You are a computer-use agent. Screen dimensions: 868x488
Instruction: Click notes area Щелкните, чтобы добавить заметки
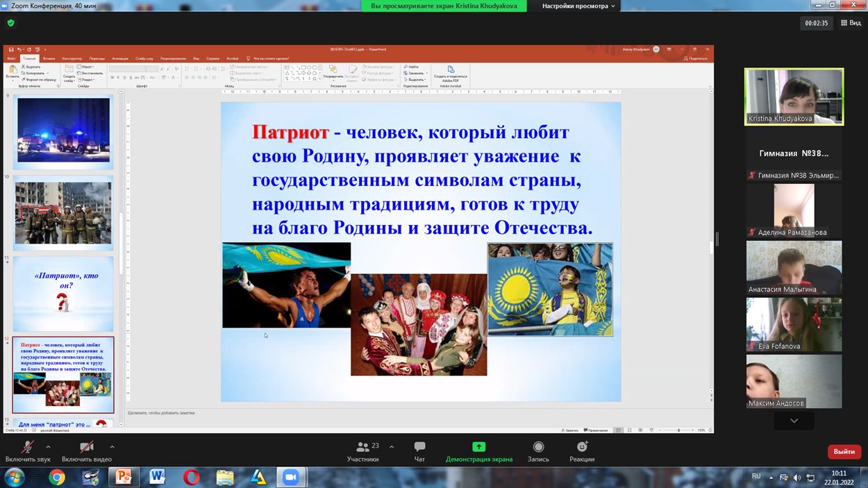tap(161, 413)
